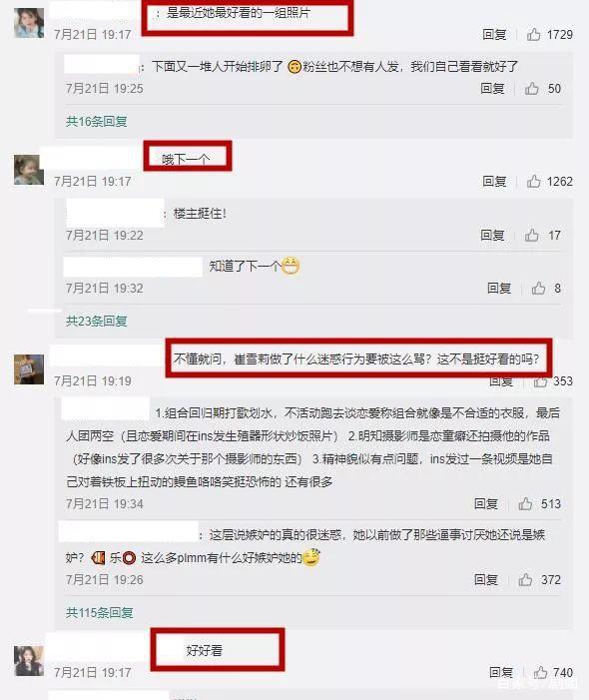Expand 共23条回复 replies
Image resolution: width=589 pixels, height=700 pixels.
click(x=97, y=321)
